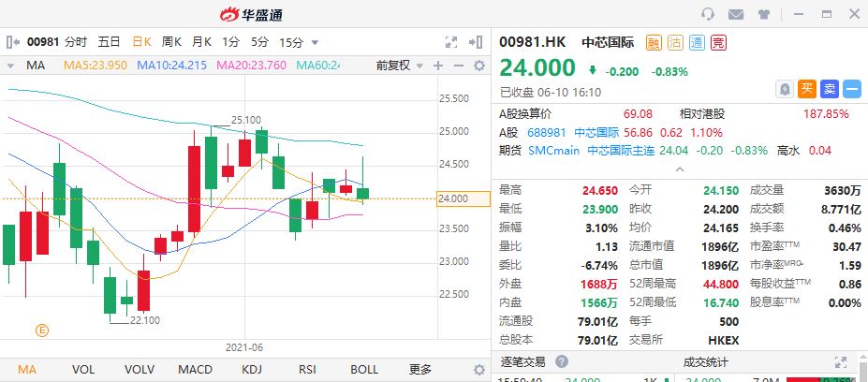Image resolution: width=868 pixels, height=382 pixels.
Task: Set a price alert with bell icon
Action: pos(785,89)
